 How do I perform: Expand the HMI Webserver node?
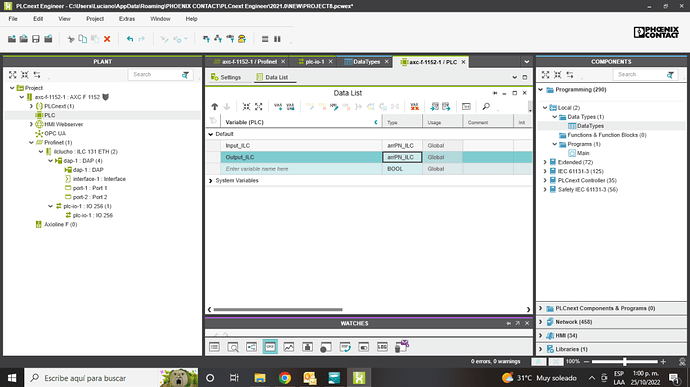pos(31,124)
